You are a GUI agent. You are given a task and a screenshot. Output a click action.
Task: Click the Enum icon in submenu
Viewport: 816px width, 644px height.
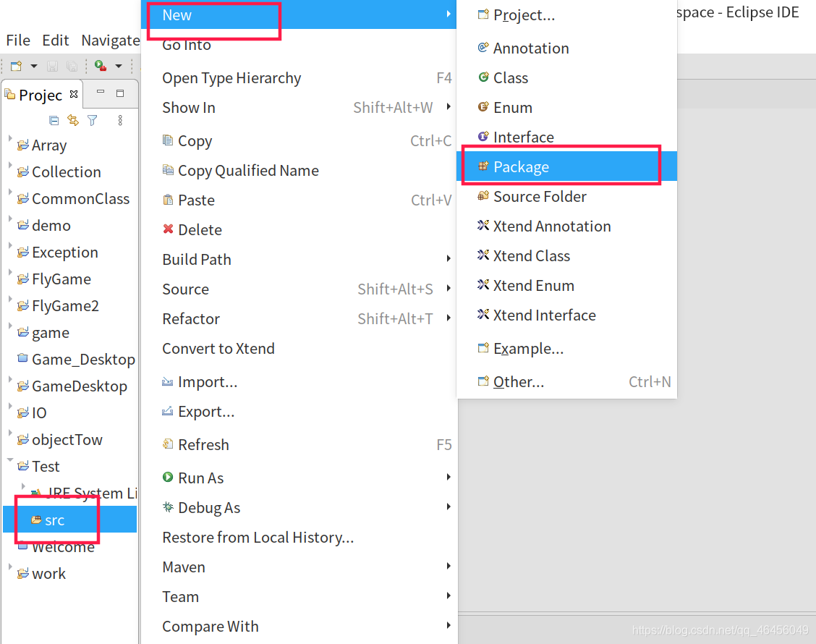click(x=483, y=106)
